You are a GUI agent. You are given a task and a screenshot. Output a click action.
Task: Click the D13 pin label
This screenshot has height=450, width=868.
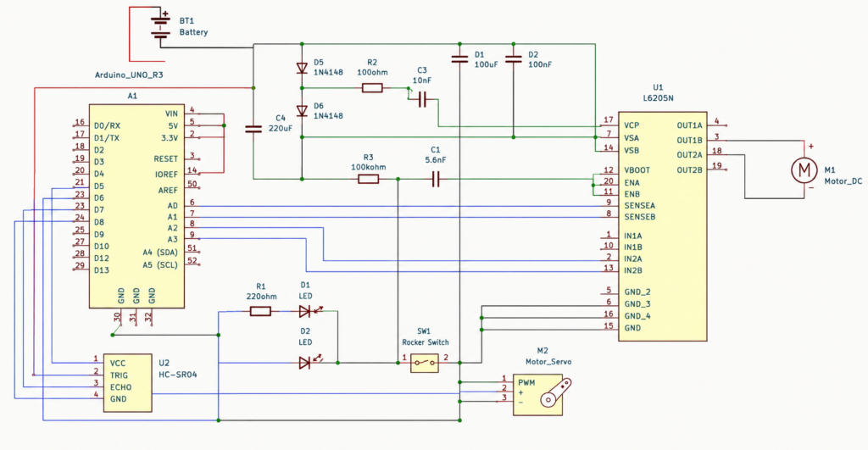point(102,270)
